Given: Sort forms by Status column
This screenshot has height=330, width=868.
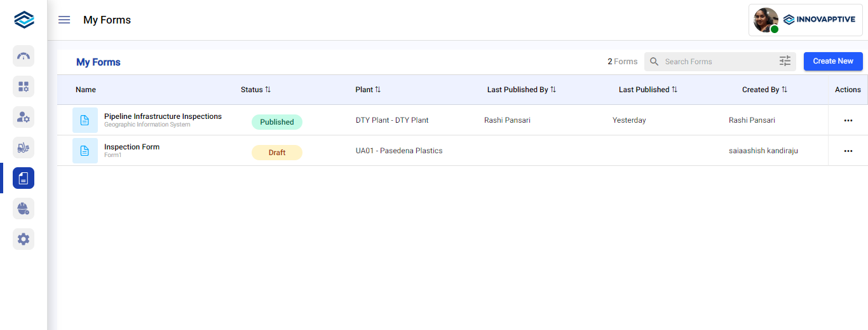Looking at the screenshot, I should (268, 90).
